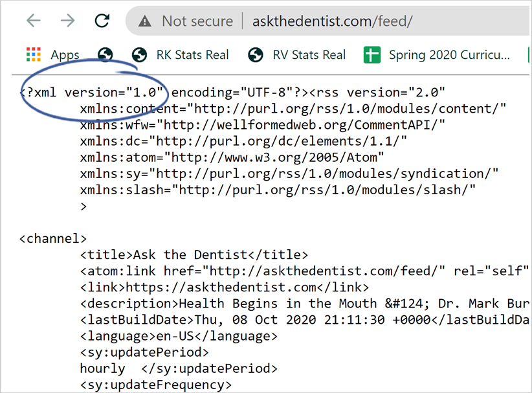Click the green Sheets icon for Spring 2020
Screen dimensions: 532x393
coord(372,55)
